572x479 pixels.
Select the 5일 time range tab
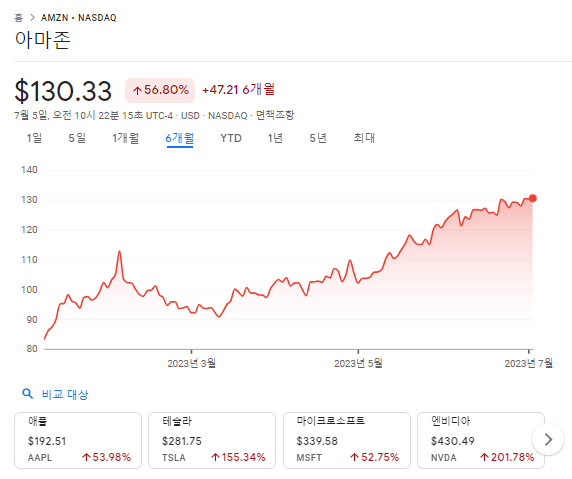pos(77,138)
